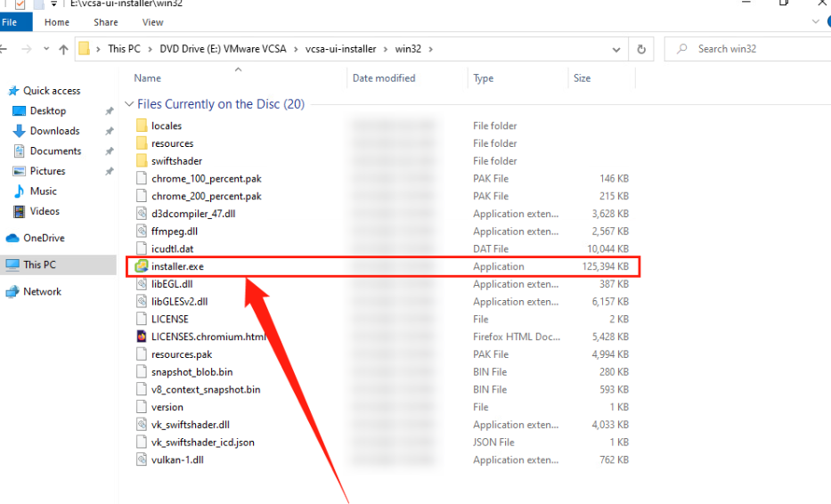Open Videos in navigation pane

[45, 211]
